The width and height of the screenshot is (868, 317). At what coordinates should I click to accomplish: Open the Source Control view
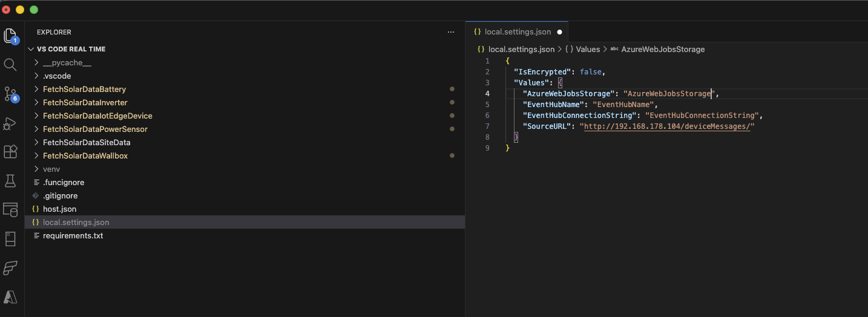click(x=10, y=94)
